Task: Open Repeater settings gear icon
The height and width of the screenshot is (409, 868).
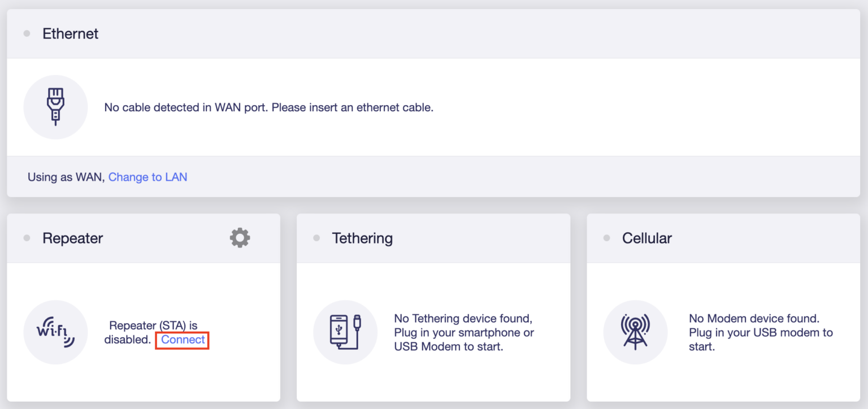Action: point(240,238)
